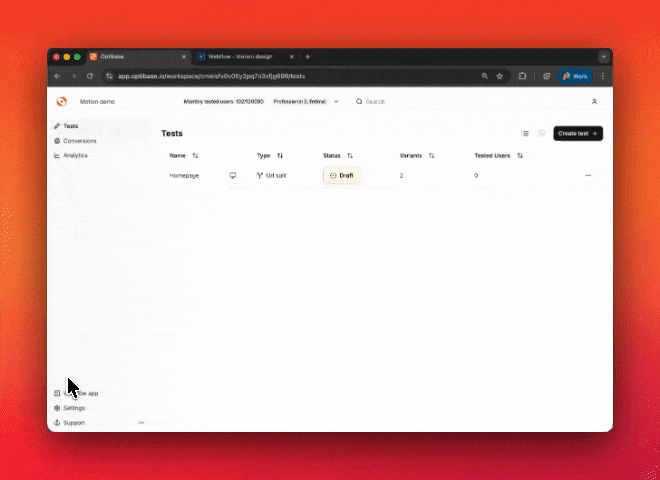Switch to list view layout
The width and height of the screenshot is (660, 480).
coord(525,133)
